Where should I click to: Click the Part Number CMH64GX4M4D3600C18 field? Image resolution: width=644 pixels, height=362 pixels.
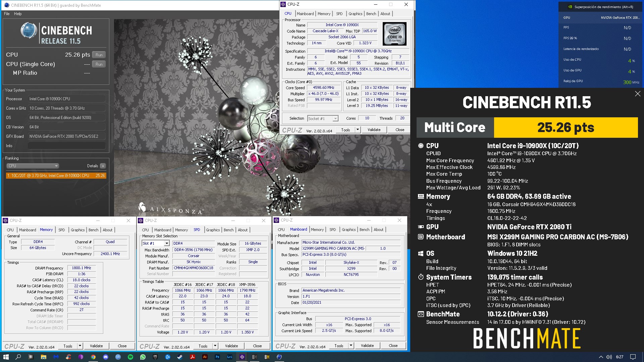click(194, 268)
